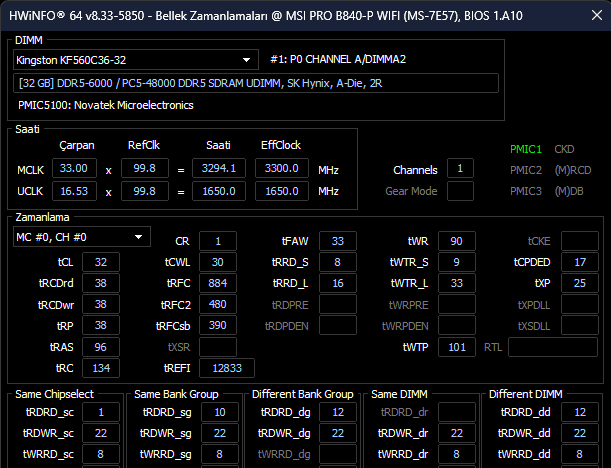Select the DDR5-6000 module description field
611x468 pixels.
[256, 83]
